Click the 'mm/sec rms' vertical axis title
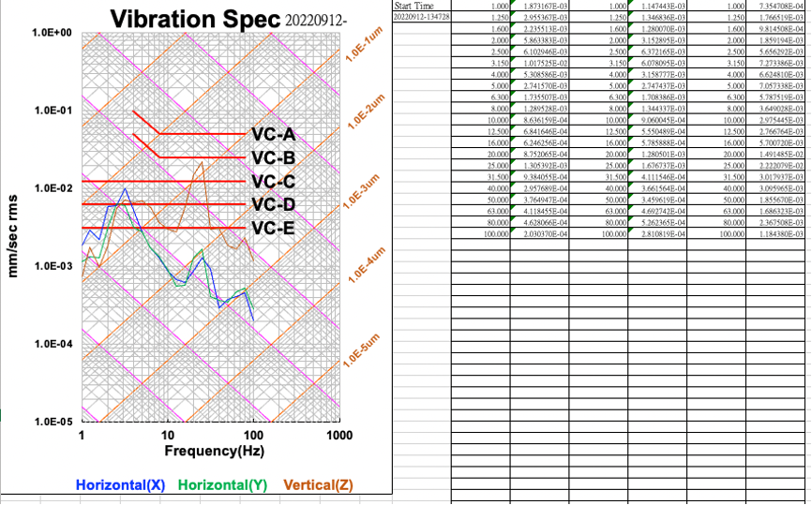This screenshot has width=812, height=505. pos(12,236)
